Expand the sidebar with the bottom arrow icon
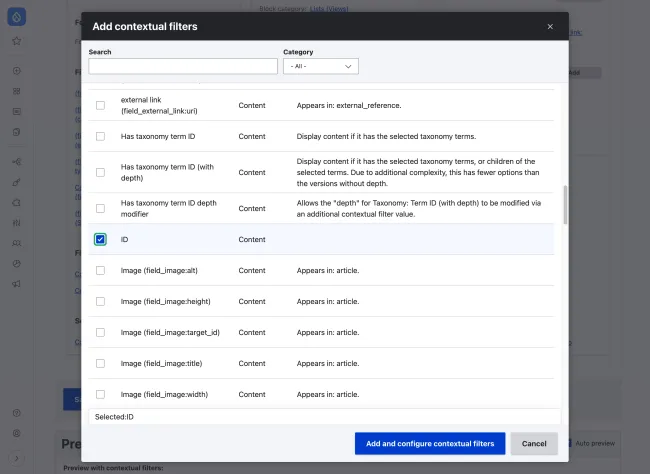This screenshot has height=474, width=650. [16, 458]
